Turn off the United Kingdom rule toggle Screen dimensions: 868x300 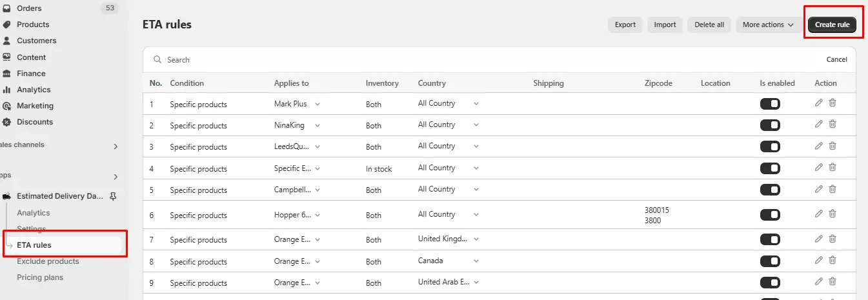pos(770,239)
